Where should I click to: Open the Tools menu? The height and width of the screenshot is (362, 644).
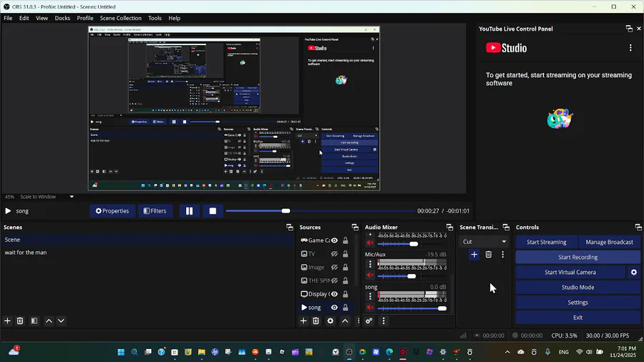[155, 18]
